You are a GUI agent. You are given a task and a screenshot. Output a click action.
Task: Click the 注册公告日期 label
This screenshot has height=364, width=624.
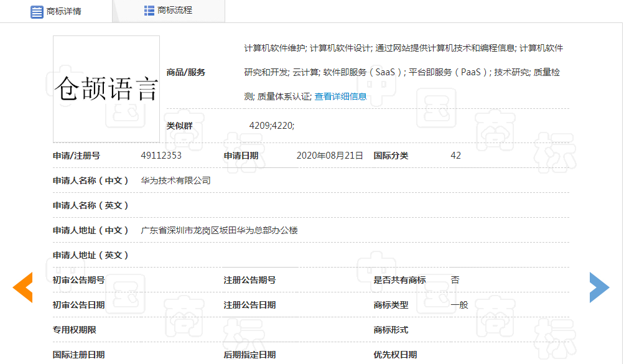coord(249,305)
